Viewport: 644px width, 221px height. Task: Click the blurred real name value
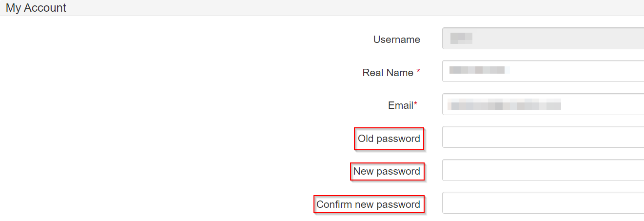[478, 71]
